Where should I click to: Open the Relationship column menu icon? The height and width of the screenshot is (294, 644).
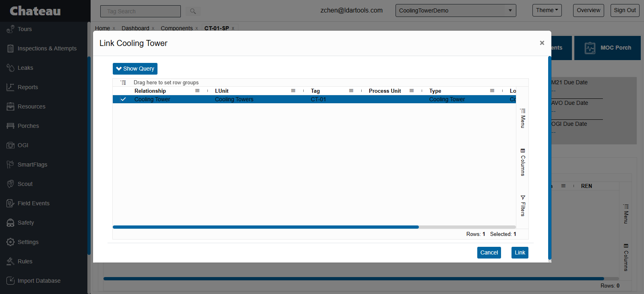(x=197, y=91)
